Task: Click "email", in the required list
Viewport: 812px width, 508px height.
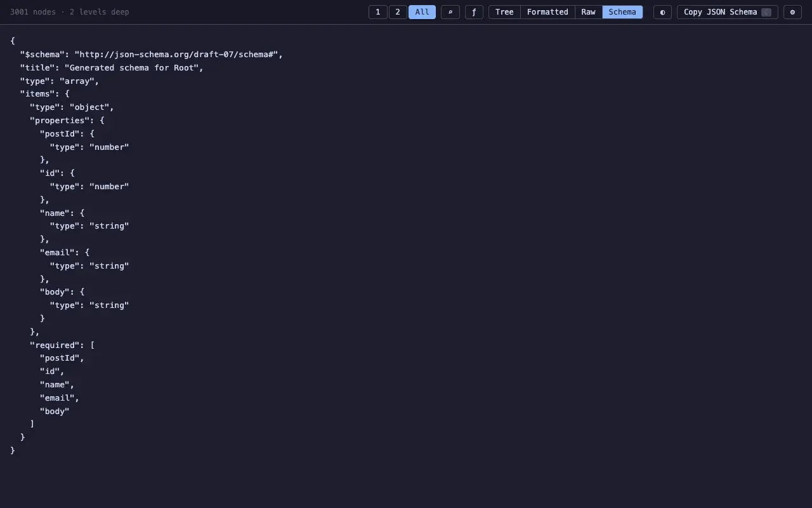Action: tap(60, 398)
